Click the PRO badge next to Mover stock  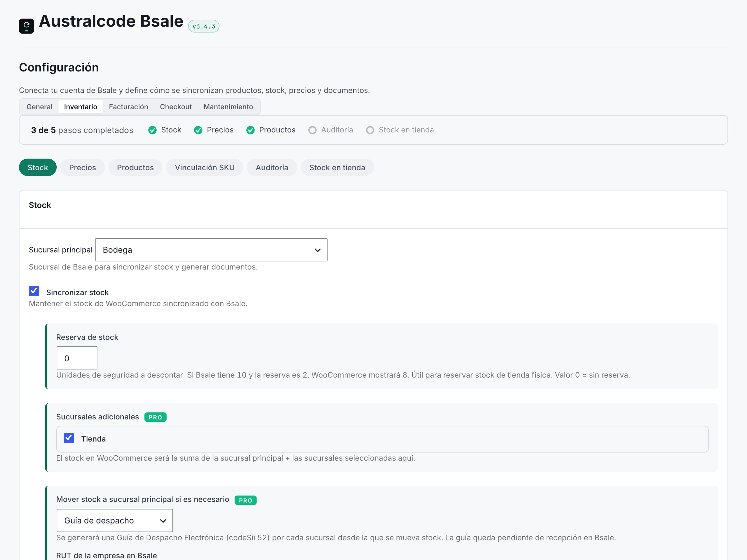(245, 500)
